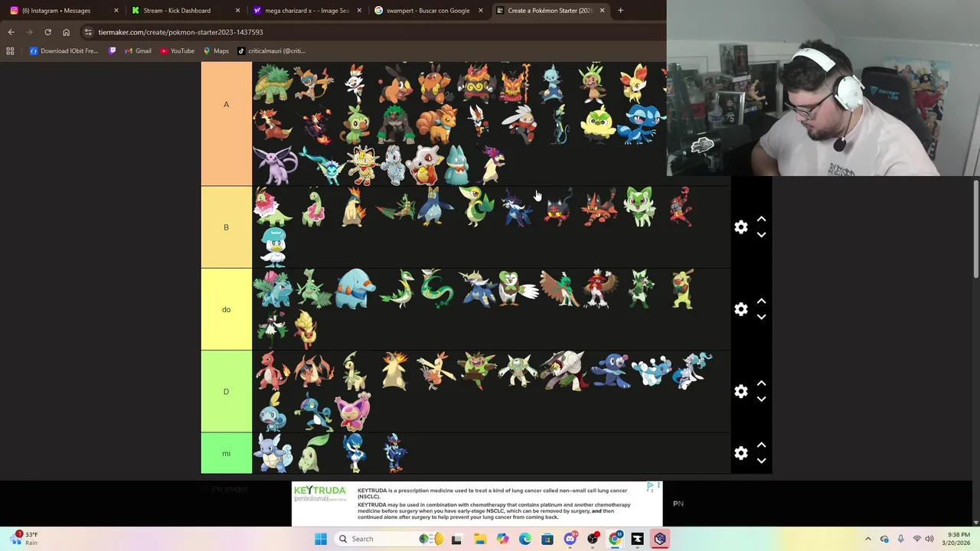
Task: Move tier D up with arrow
Action: coord(761,383)
